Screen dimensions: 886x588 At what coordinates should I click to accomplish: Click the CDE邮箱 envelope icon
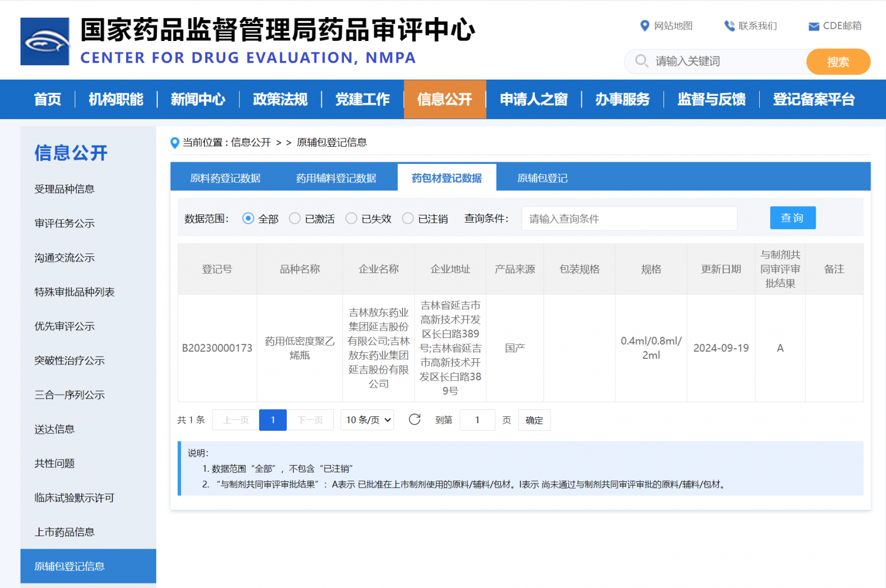click(814, 27)
